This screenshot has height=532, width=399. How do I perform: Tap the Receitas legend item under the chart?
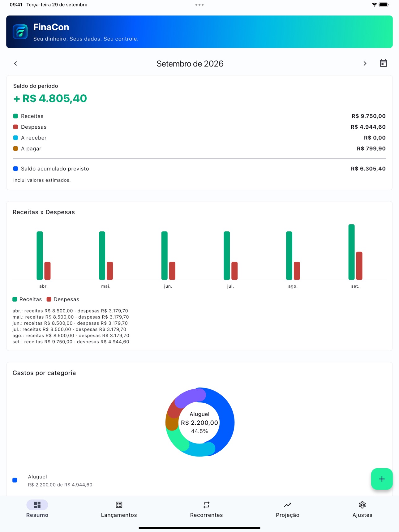tap(27, 299)
